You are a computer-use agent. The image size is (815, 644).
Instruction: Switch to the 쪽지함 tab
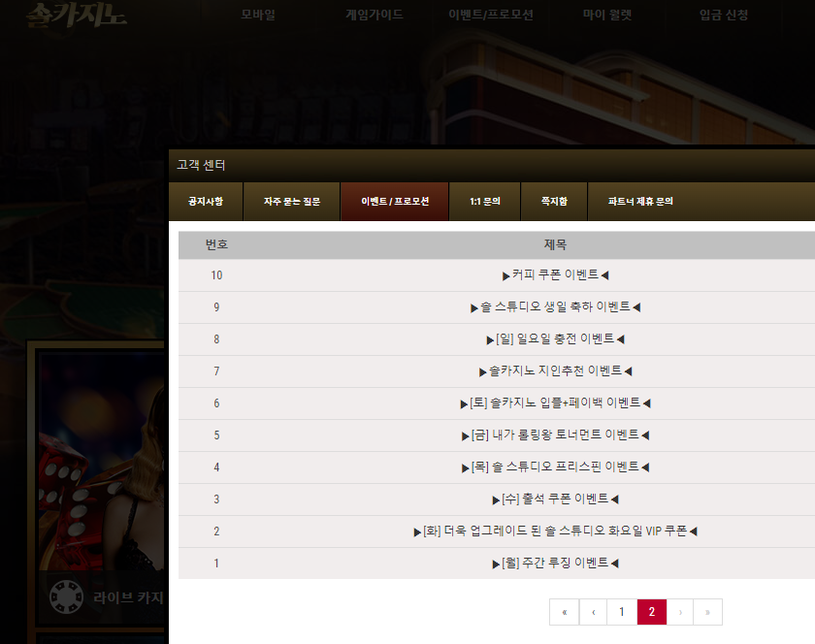click(554, 201)
